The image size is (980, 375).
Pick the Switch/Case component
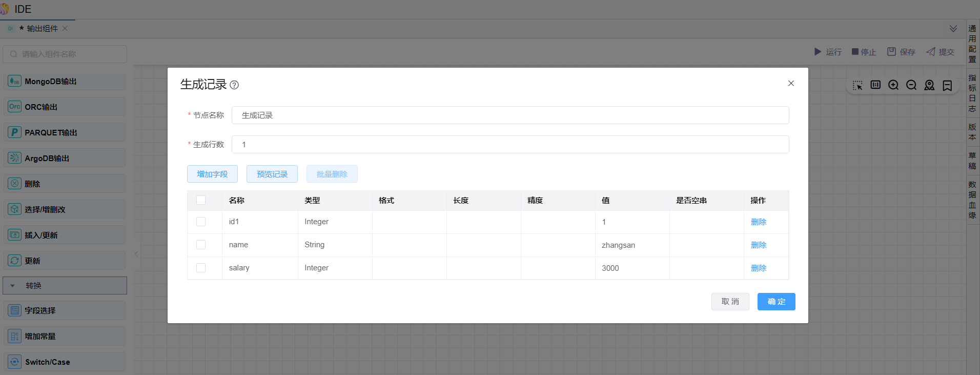coord(65,362)
